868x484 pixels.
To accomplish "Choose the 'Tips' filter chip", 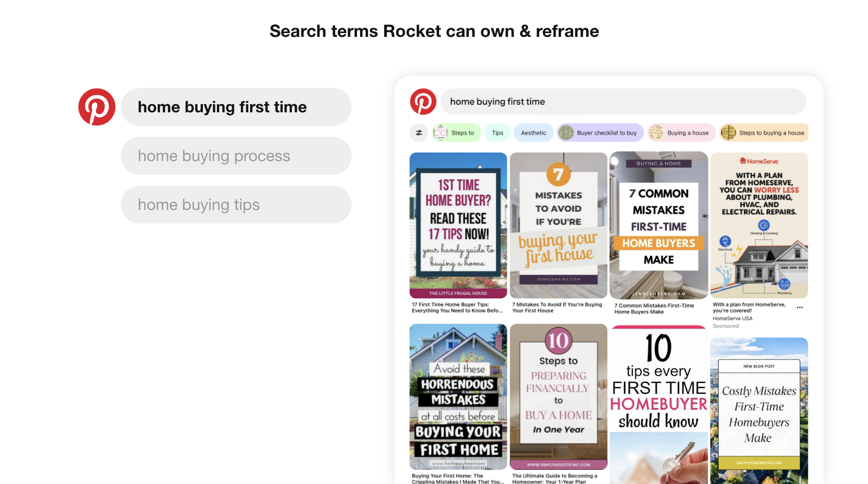I will pos(497,132).
